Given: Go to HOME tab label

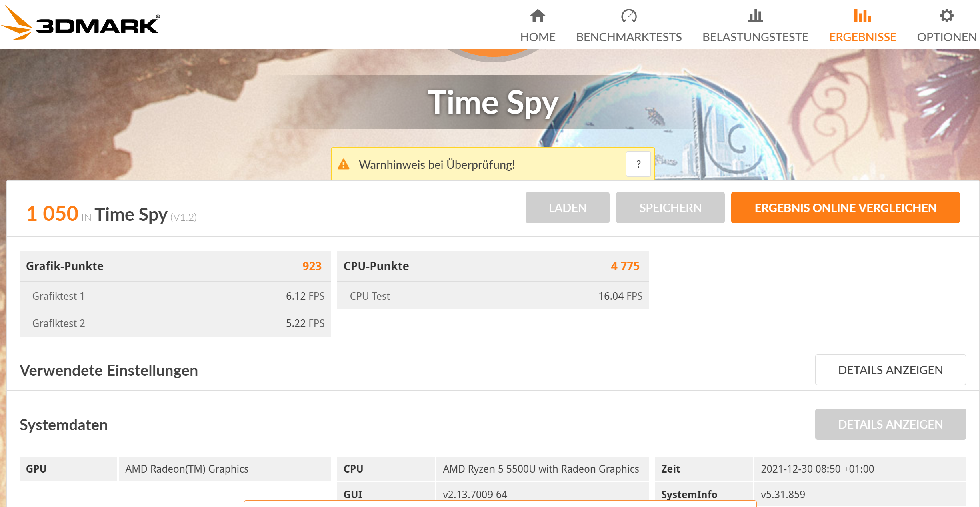Looking at the screenshot, I should click(x=538, y=37).
